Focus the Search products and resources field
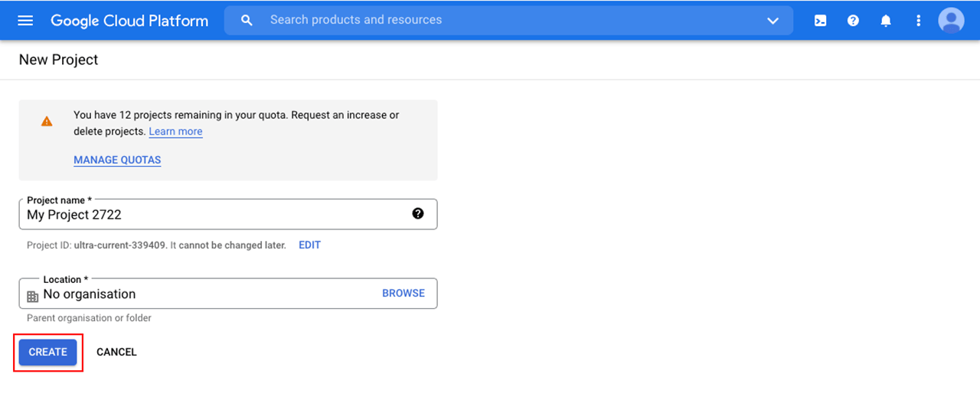The width and height of the screenshot is (980, 403). click(508, 20)
